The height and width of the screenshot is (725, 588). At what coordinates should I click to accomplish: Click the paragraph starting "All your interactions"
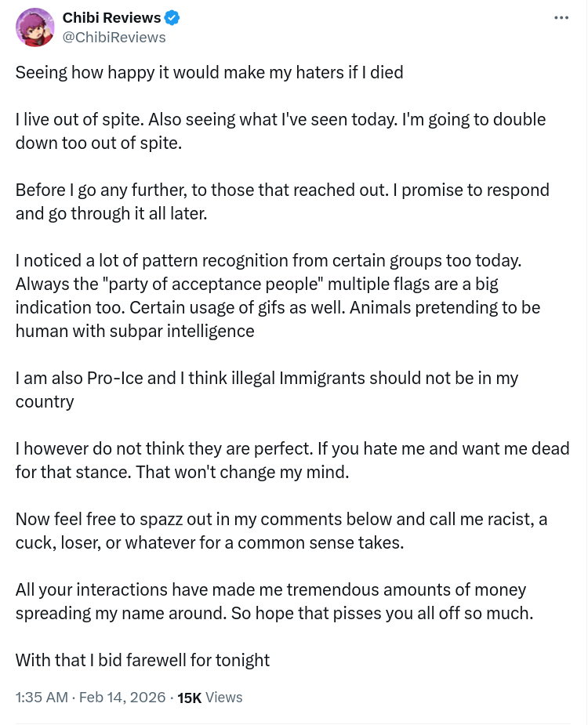(x=270, y=589)
